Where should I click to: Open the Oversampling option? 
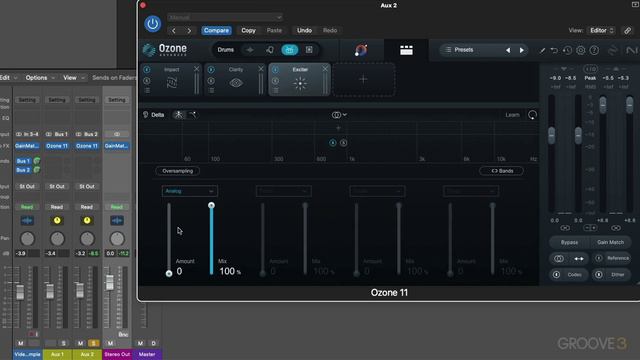pos(178,171)
